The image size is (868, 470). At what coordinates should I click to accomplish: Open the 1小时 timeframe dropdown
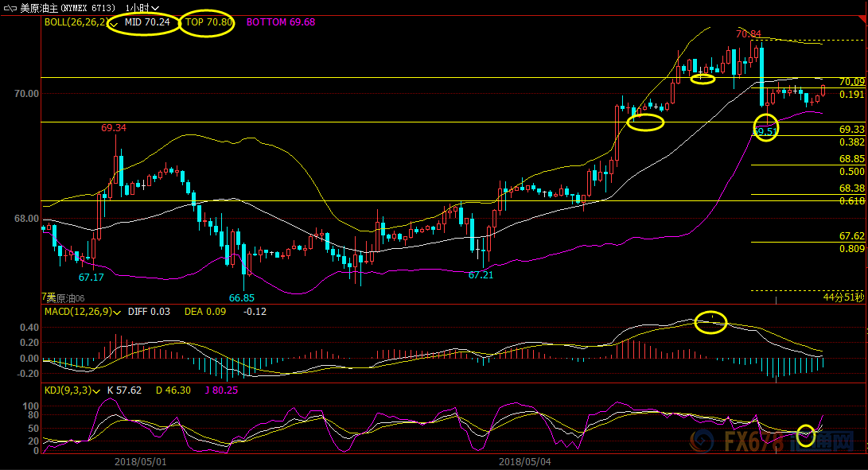click(x=142, y=8)
